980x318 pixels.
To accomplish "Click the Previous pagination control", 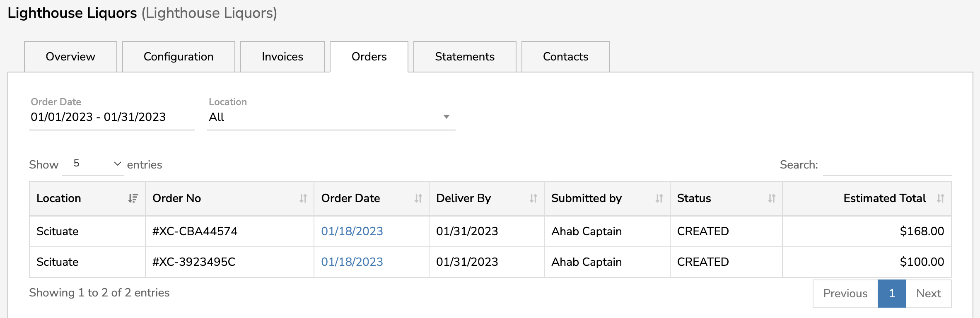I will tap(845, 293).
